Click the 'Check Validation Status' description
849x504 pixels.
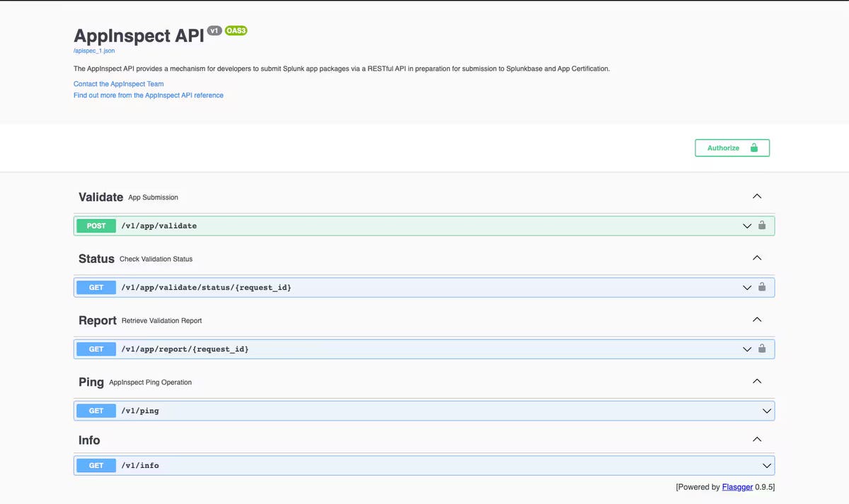(x=156, y=259)
